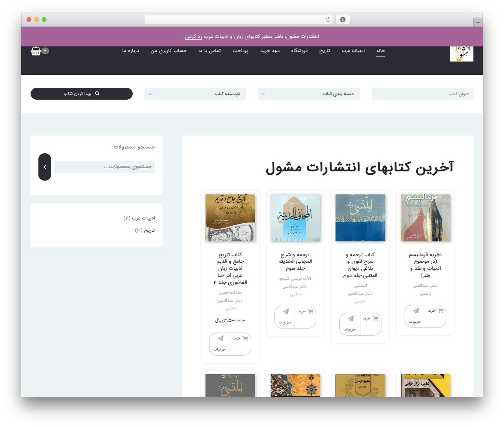Go to خانه menu item
504x427 pixels.
(x=380, y=50)
